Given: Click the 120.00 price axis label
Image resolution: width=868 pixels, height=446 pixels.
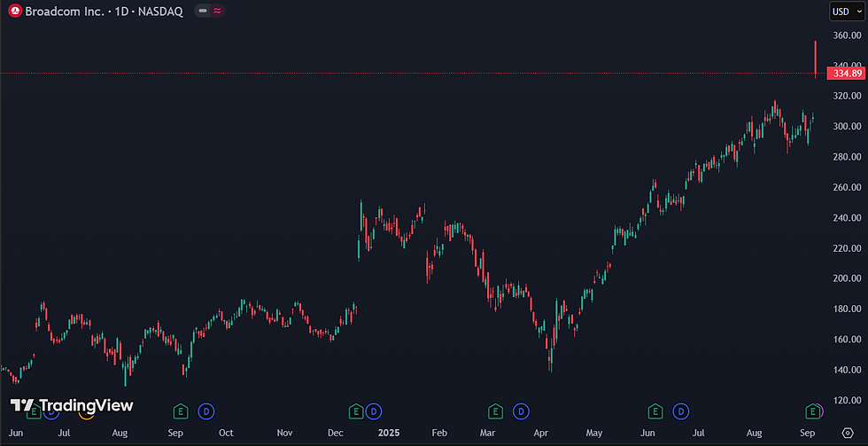Looking at the screenshot, I should [x=847, y=400].
